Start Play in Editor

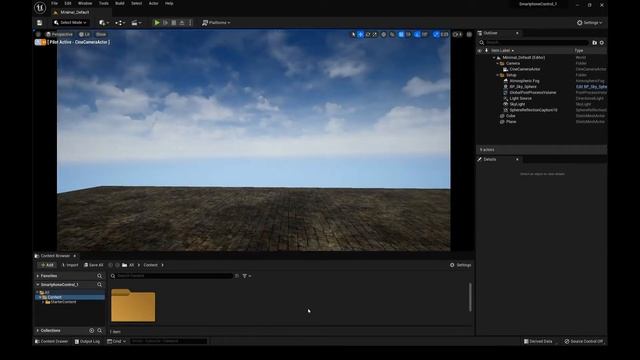point(157,23)
